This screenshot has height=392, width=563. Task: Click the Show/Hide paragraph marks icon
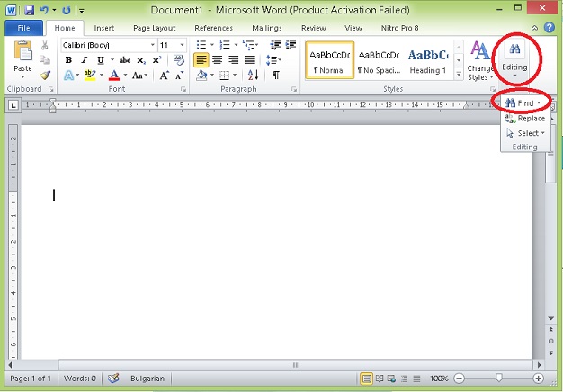coord(275,76)
